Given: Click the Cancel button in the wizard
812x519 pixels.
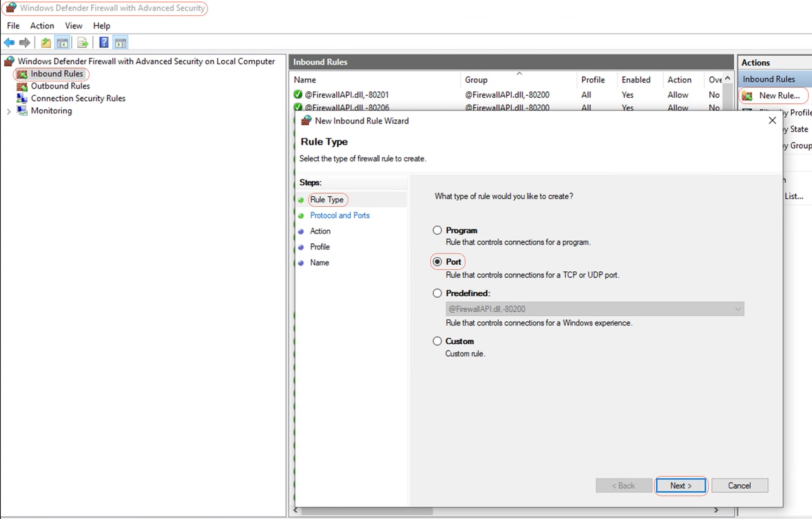Looking at the screenshot, I should tap(739, 486).
